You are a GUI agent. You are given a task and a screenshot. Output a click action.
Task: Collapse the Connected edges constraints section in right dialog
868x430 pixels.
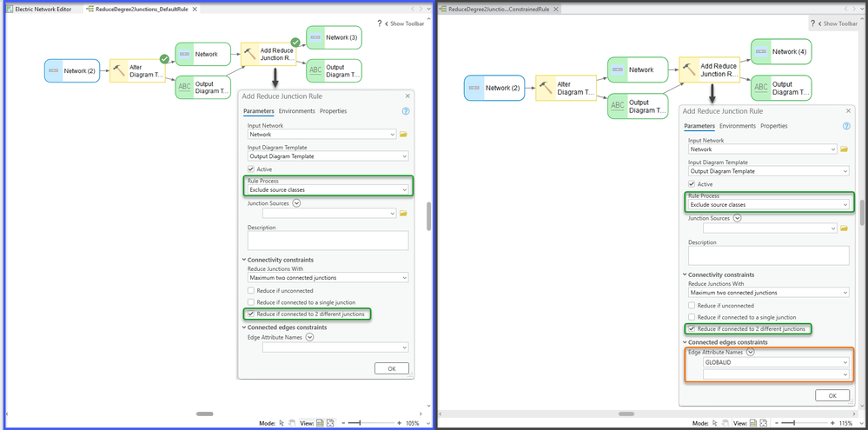click(685, 342)
